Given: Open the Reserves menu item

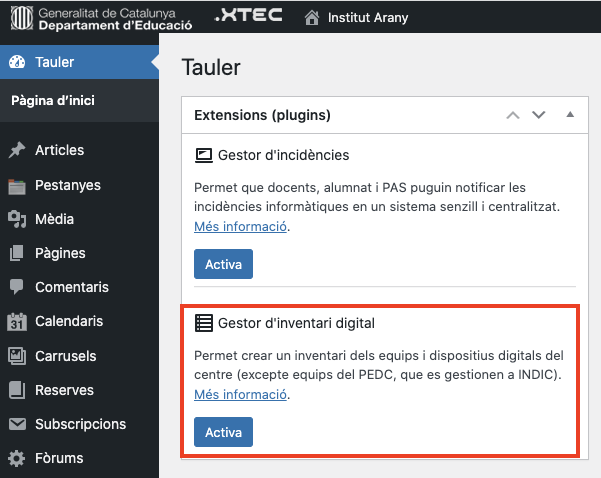Looking at the screenshot, I should tap(64, 390).
